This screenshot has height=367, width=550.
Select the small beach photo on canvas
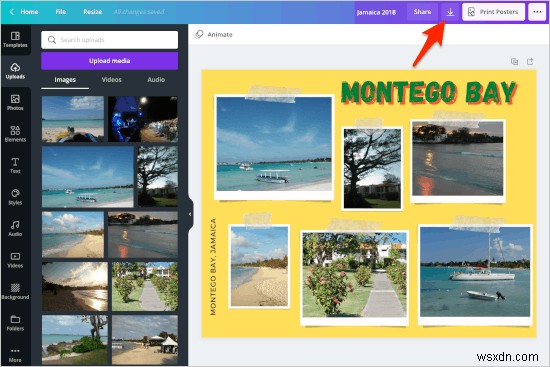pyautogui.click(x=259, y=266)
